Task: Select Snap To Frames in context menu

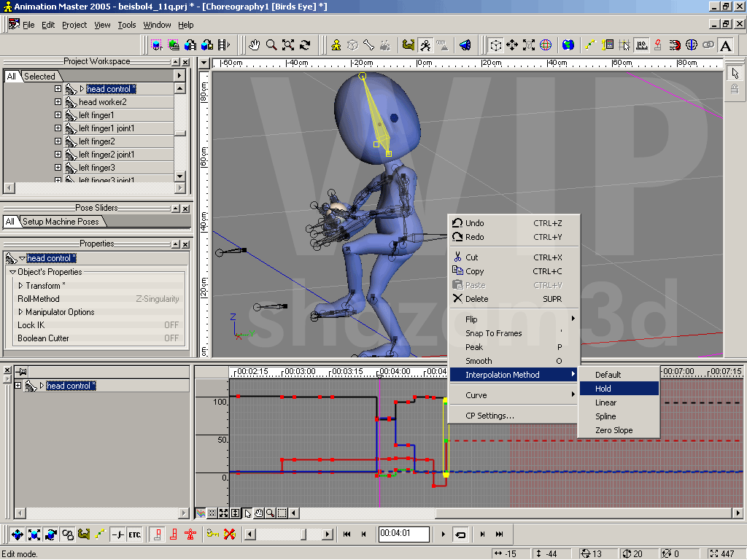Action: 514,333
